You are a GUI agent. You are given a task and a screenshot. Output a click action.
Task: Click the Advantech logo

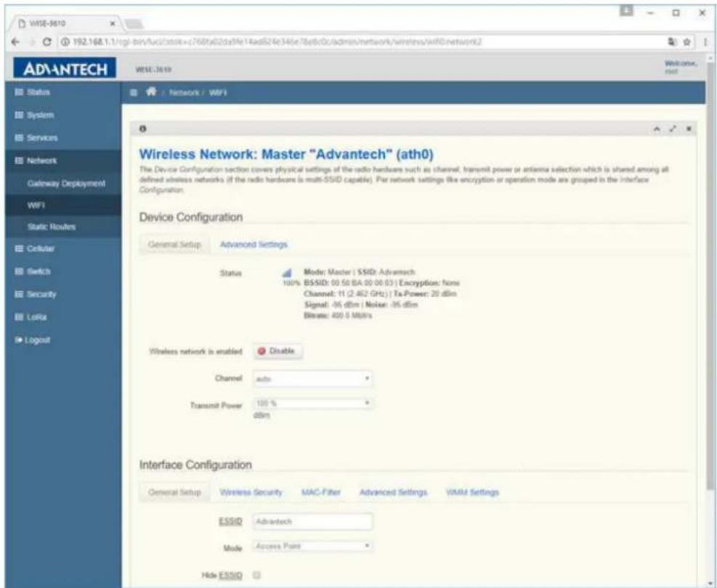point(65,68)
